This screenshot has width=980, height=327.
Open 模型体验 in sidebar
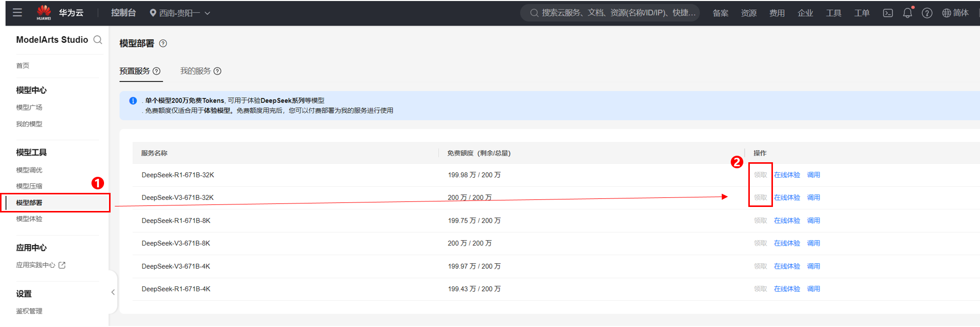tap(29, 219)
